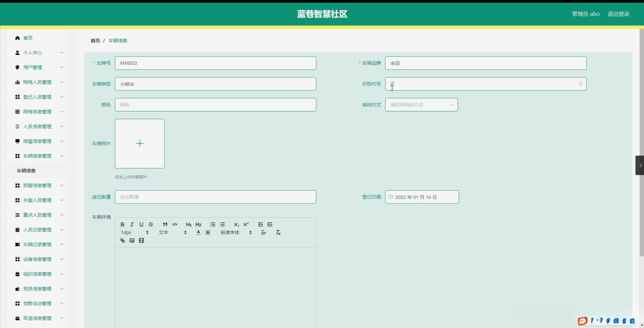
Task: Open the 换挡方式 selection dropdown
Action: pos(421,105)
